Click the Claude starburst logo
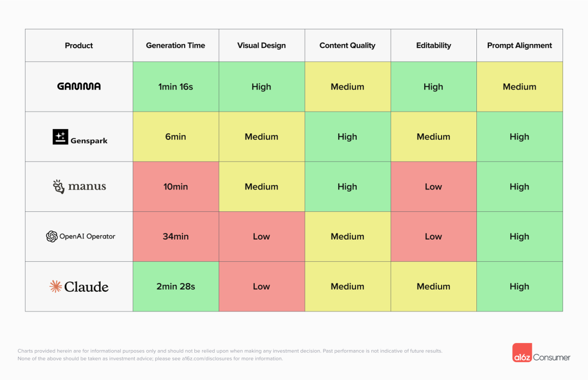The width and height of the screenshot is (588, 380). coord(56,286)
